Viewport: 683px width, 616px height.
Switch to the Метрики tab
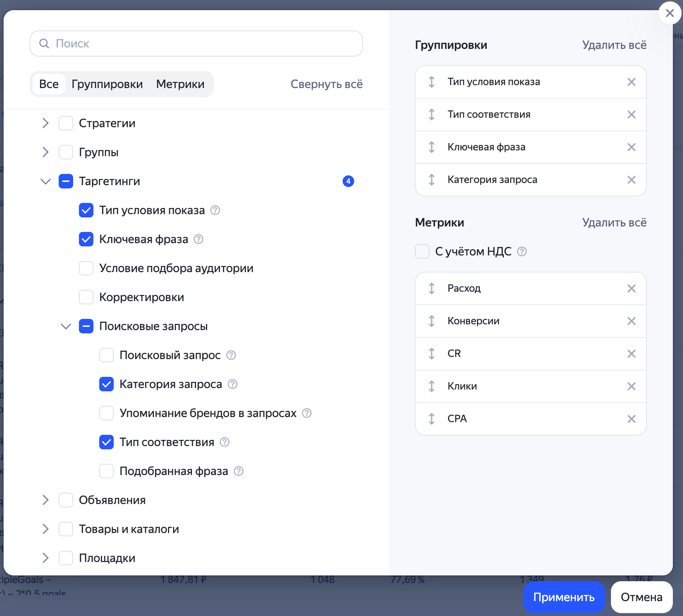tap(180, 84)
